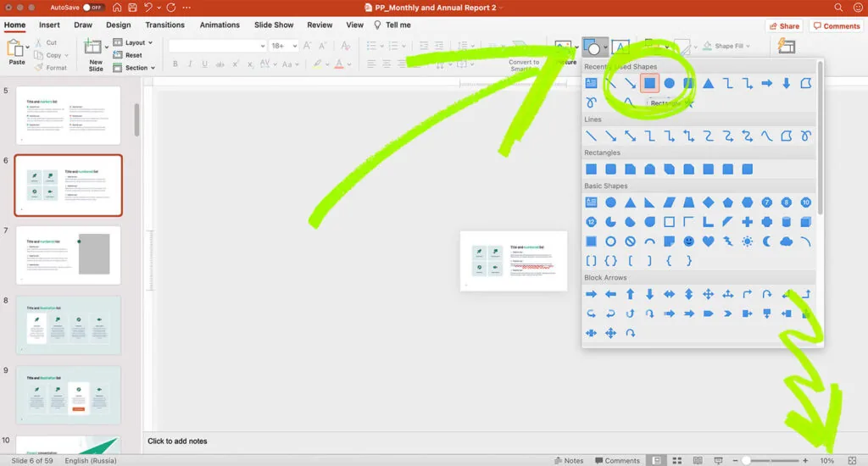Select Curve tool in Lines section
Image resolution: width=868 pixels, height=466 pixels.
766,136
